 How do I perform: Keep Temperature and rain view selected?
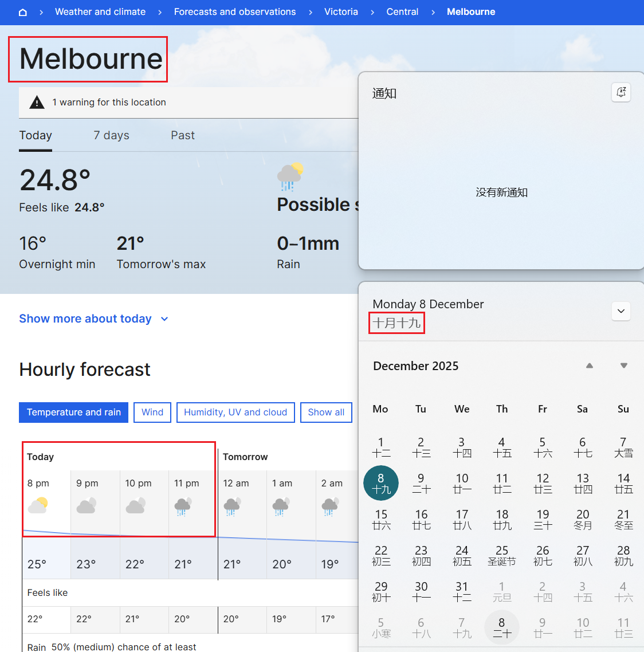point(73,412)
